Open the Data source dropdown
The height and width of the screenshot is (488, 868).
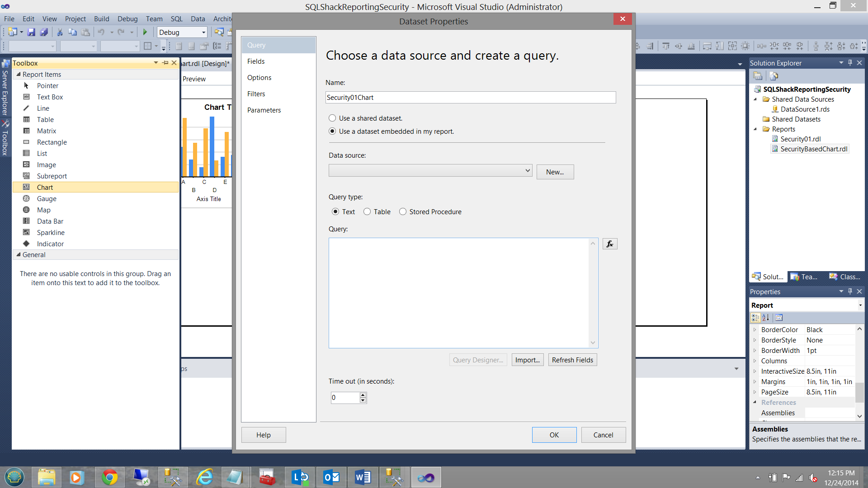[527, 171]
